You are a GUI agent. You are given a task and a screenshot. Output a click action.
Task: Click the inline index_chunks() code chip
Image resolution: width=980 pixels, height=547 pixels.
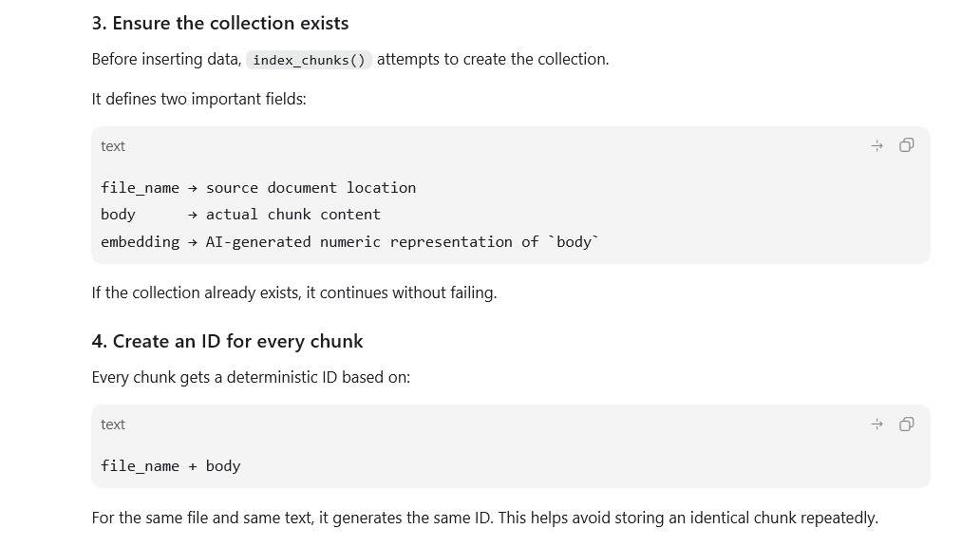coord(309,60)
